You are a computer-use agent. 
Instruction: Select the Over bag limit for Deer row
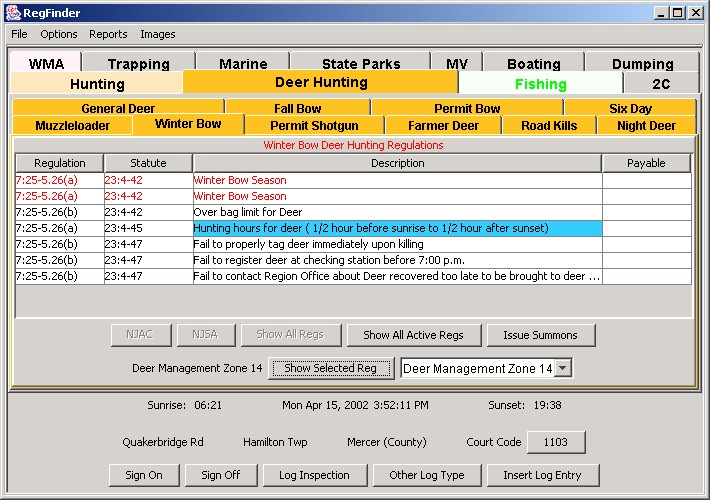tap(353, 212)
